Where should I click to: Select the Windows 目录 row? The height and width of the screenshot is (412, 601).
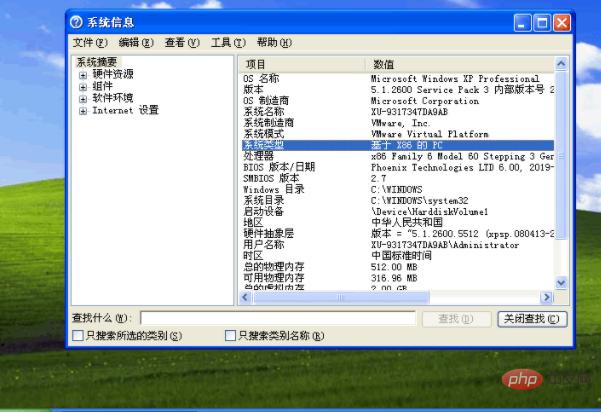[398, 190]
